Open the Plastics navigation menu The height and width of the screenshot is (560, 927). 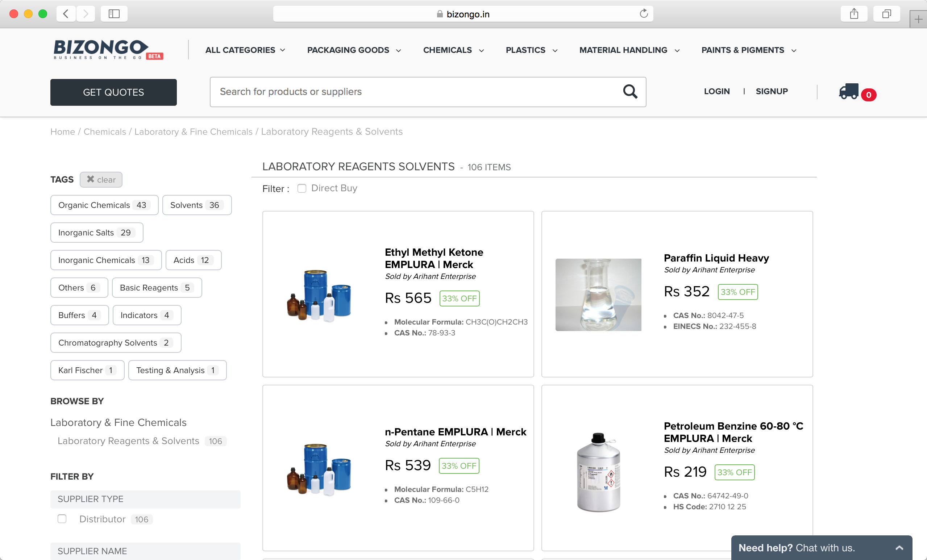coord(531,50)
